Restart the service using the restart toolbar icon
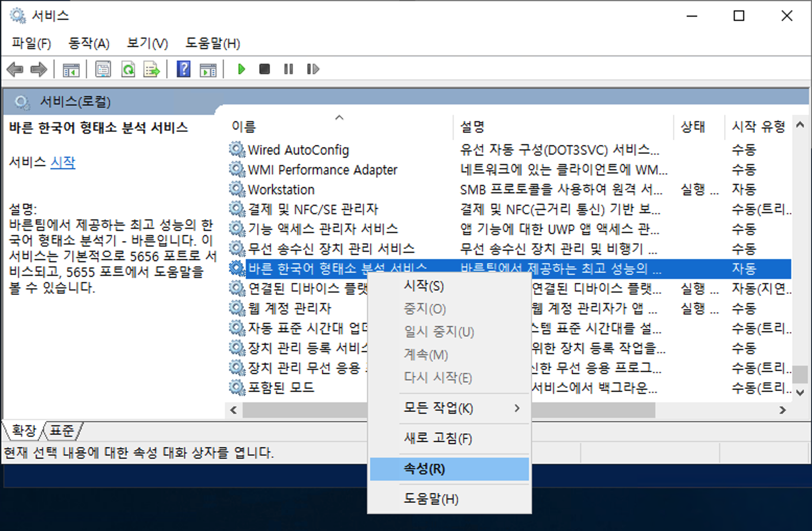Image resolution: width=812 pixels, height=531 pixels. pos(312,69)
